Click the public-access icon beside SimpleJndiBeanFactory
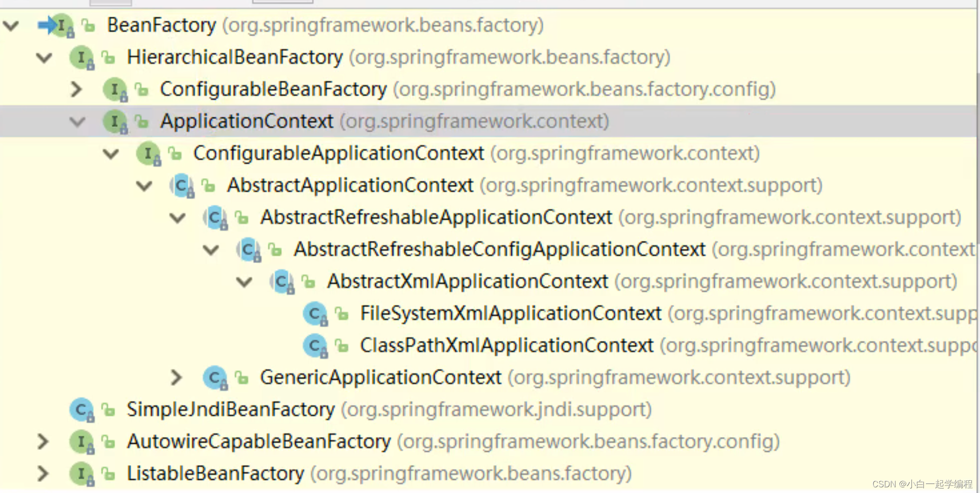The width and height of the screenshot is (980, 493). [x=108, y=410]
